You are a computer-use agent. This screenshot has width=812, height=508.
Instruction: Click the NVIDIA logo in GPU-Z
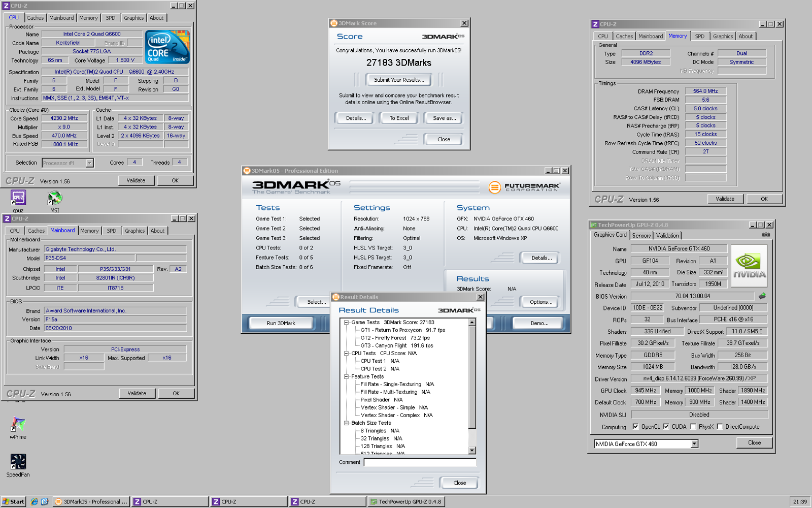749,266
